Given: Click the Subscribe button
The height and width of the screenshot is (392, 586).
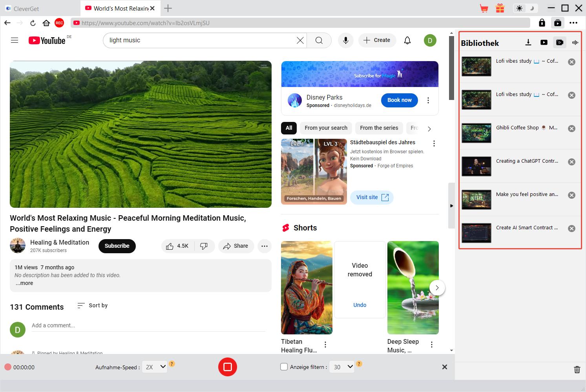Looking at the screenshot, I should (x=117, y=246).
